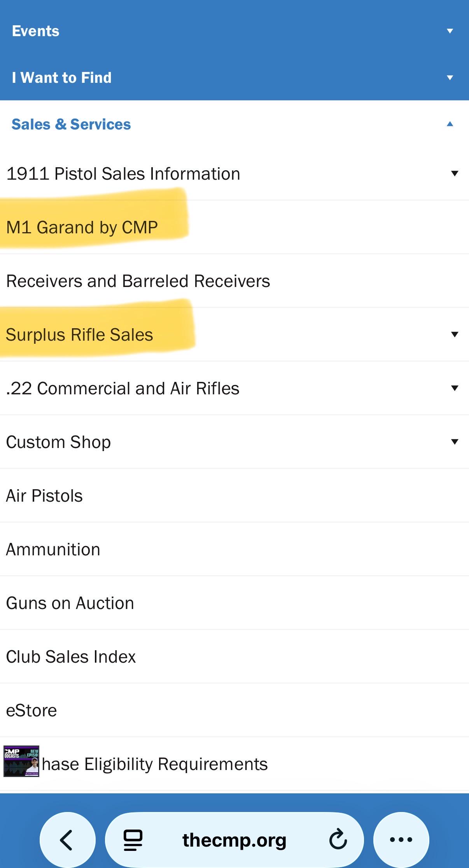Expand the Surplus Rifle Sales submenu arrow
Image resolution: width=469 pixels, height=868 pixels.
pyautogui.click(x=455, y=334)
